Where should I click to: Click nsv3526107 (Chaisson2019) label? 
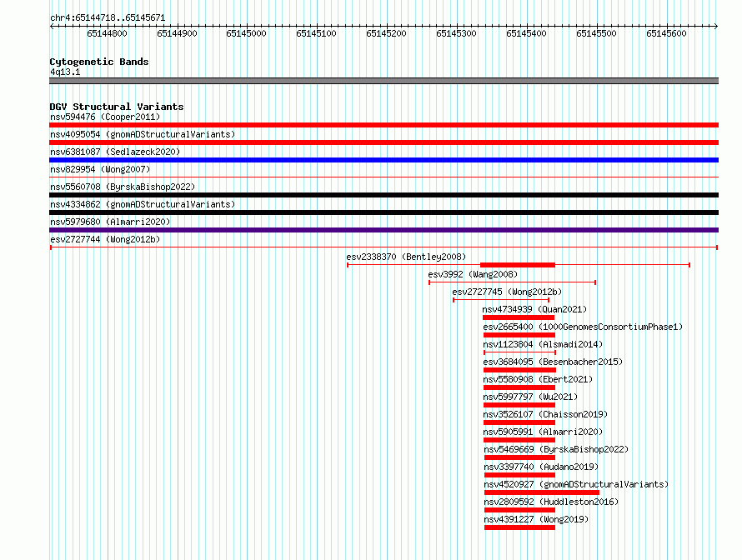coord(545,414)
